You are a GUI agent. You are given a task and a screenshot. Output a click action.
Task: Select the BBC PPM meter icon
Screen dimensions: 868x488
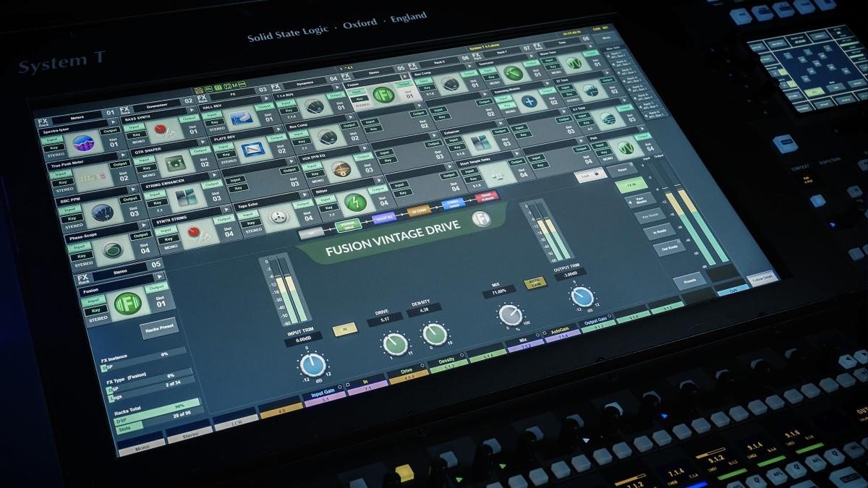pos(102,211)
